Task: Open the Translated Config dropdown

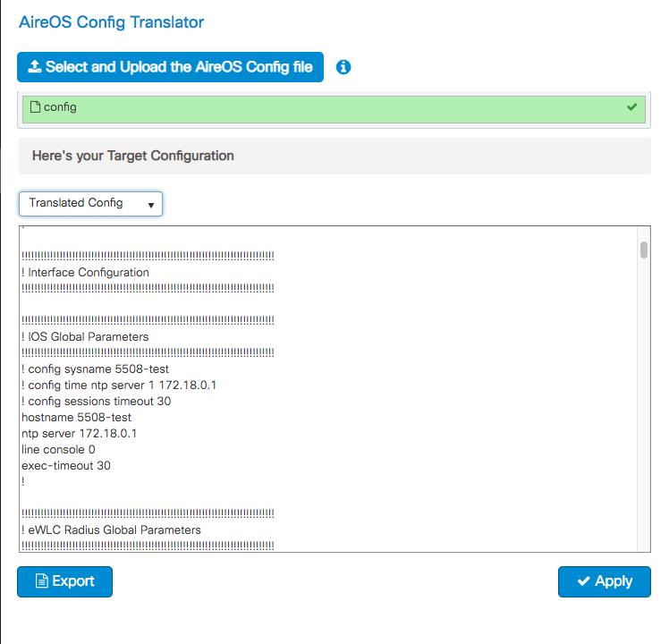Action: 90,204
